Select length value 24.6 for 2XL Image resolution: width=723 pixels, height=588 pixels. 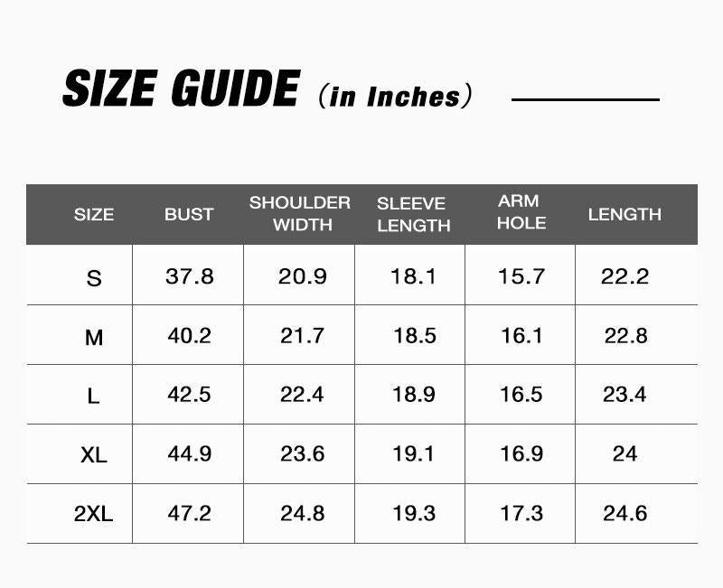(x=625, y=513)
